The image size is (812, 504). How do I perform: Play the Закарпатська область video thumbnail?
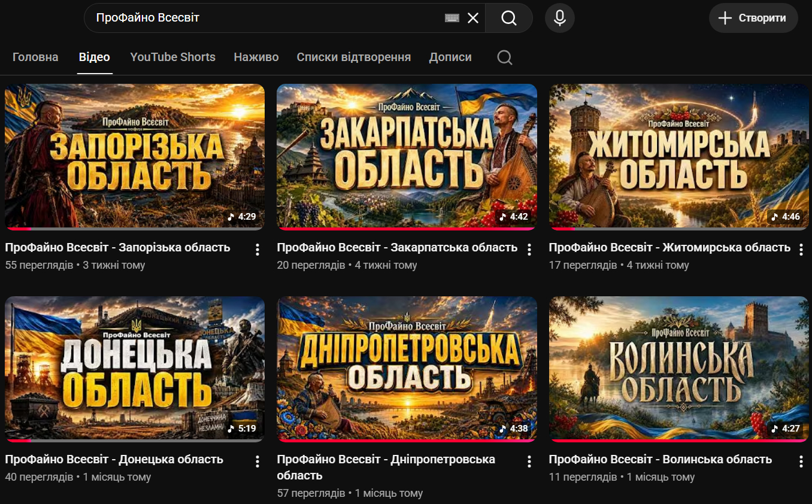pos(407,157)
